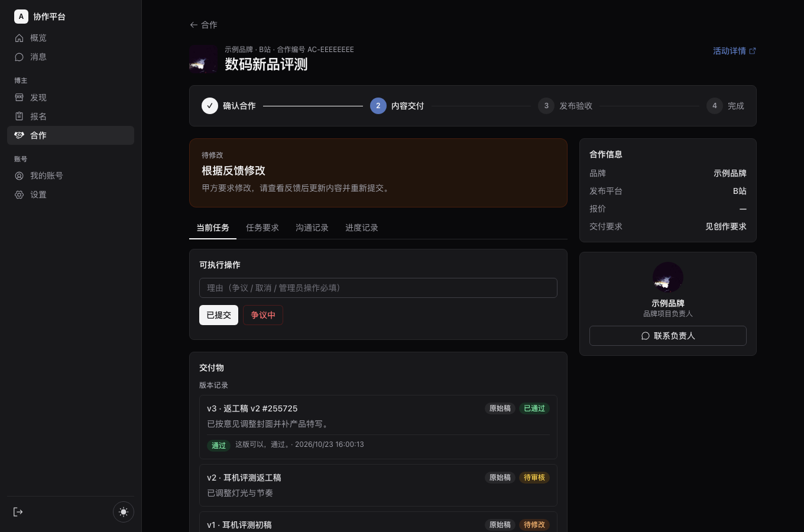Image resolution: width=804 pixels, height=532 pixels.
Task: Switch to the 当前任务 tab
Action: click(213, 228)
